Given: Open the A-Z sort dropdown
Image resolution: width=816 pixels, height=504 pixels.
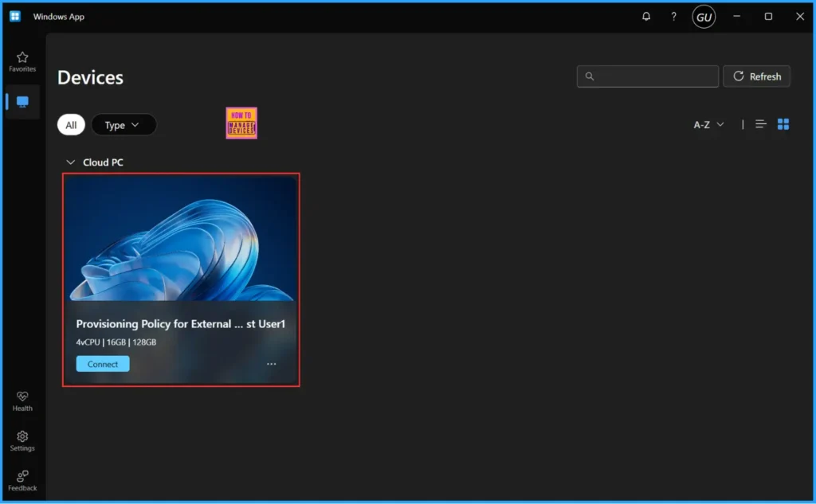Looking at the screenshot, I should point(708,125).
